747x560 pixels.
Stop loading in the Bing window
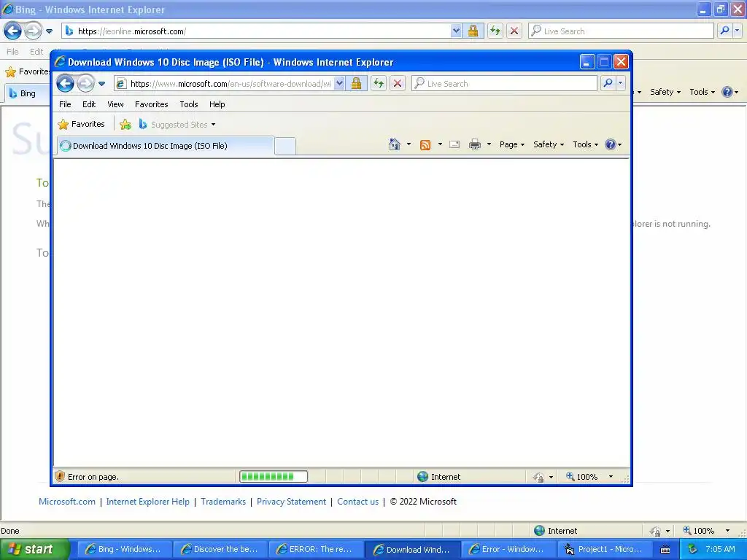point(514,31)
